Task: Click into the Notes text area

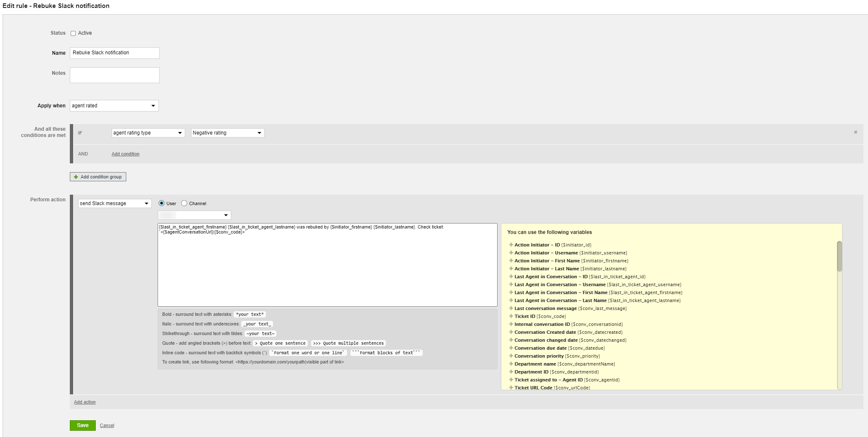Action: tap(115, 75)
